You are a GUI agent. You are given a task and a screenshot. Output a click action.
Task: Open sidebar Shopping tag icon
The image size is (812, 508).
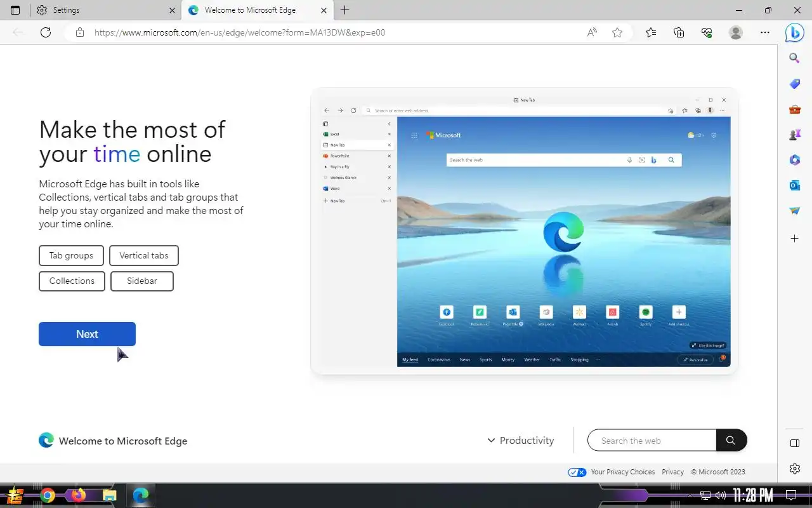[x=795, y=83]
